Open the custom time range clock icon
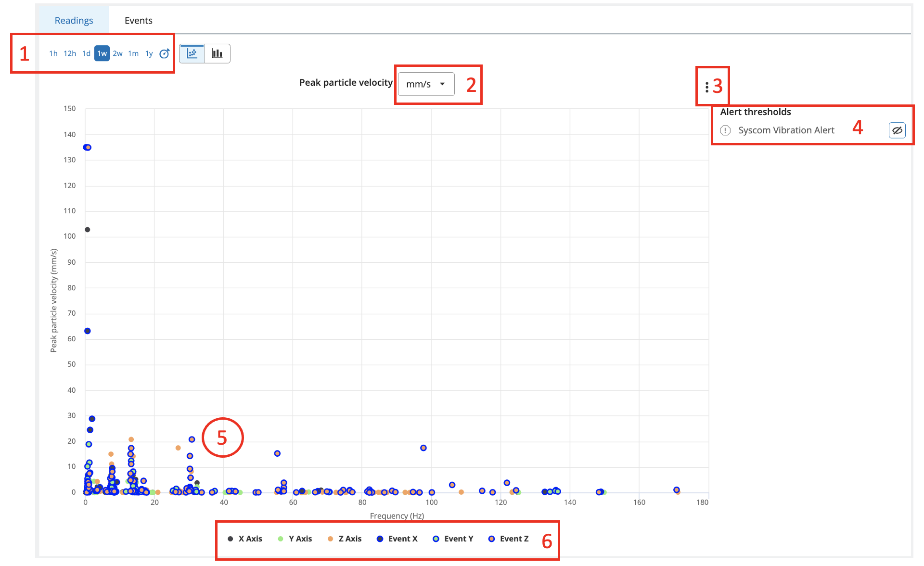This screenshot has height=566, width=924. coord(164,53)
